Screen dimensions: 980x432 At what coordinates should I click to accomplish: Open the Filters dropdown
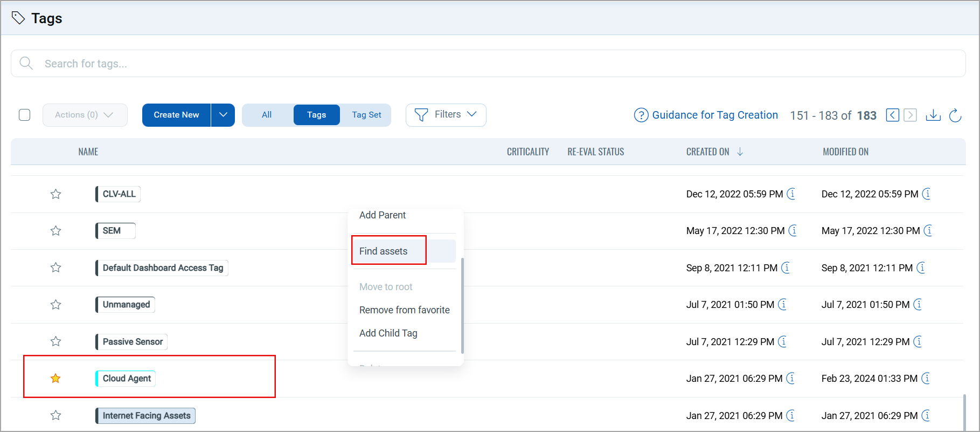point(446,115)
